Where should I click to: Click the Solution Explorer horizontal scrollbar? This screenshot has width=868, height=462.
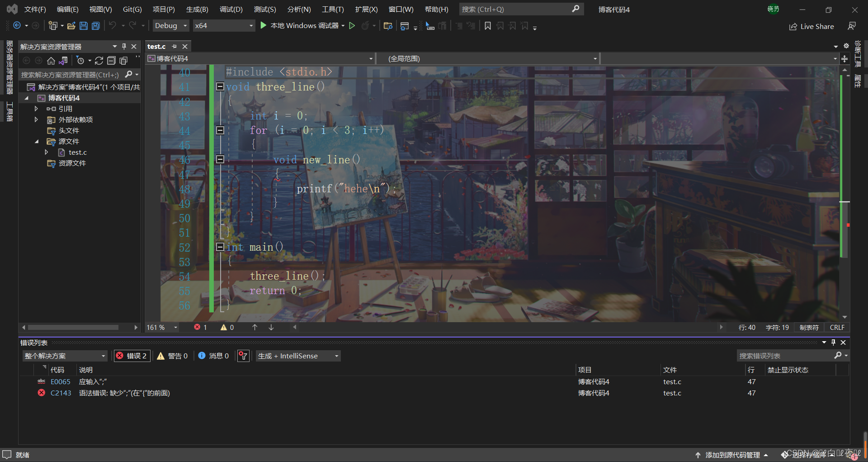pos(73,327)
